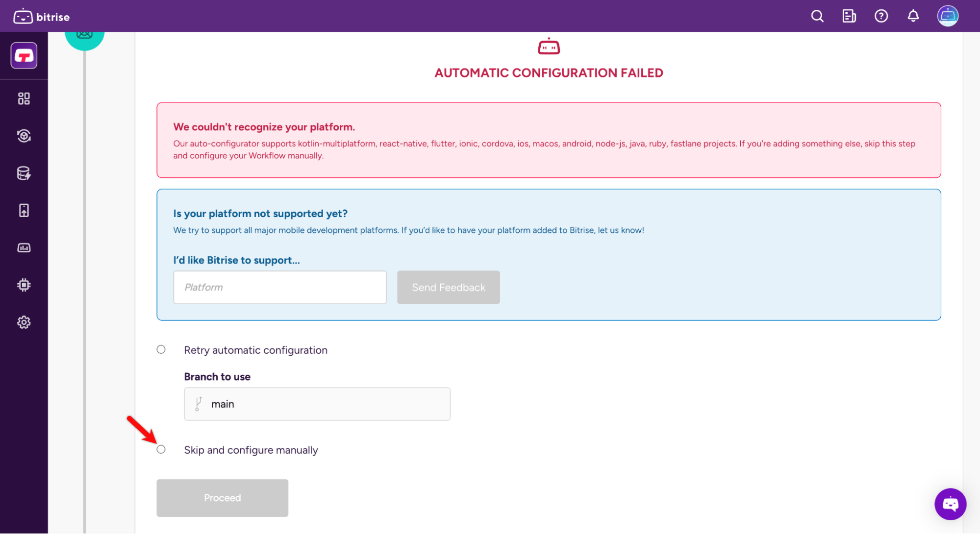Image resolution: width=980 pixels, height=534 pixels.
Task: Click the "Branch to use" label
Action: (217, 377)
